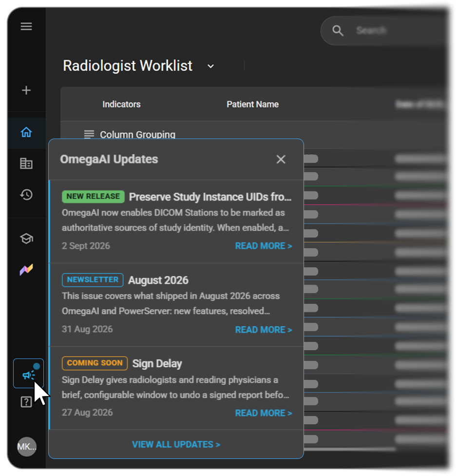Go to the Home icon in sidebar

(26, 132)
